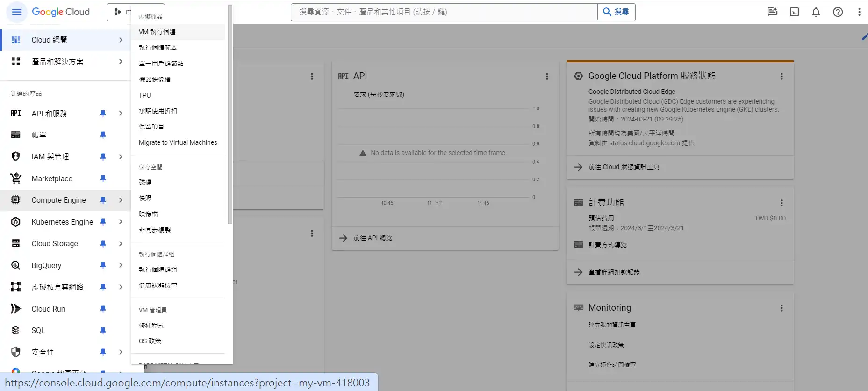Click the Gemini chat edit icon
Image resolution: width=868 pixels, height=391 pixels.
[772, 12]
